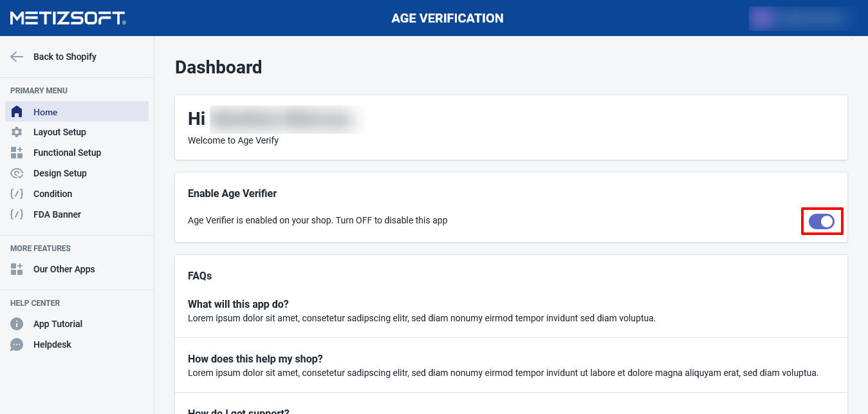The image size is (868, 414).
Task: Click the Home icon in sidebar
Action: pos(17,112)
